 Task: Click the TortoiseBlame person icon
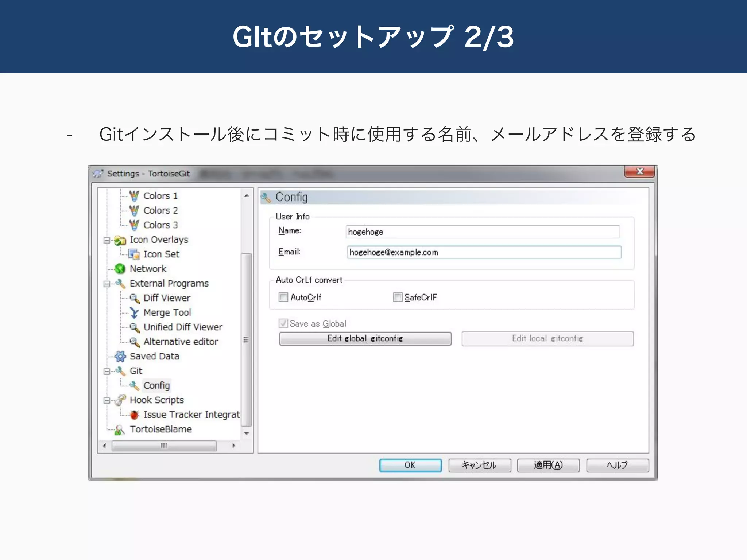click(120, 429)
